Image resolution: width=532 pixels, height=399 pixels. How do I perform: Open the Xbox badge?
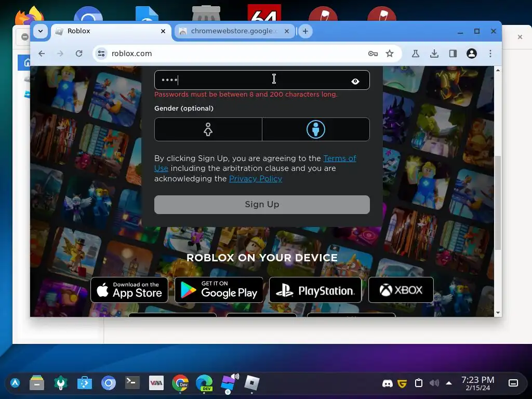[401, 290]
